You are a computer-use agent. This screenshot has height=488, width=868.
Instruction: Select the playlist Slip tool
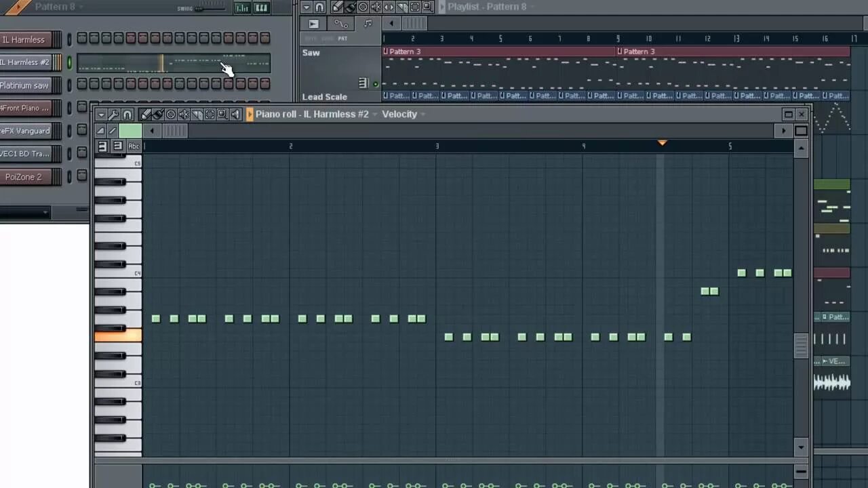pos(389,7)
